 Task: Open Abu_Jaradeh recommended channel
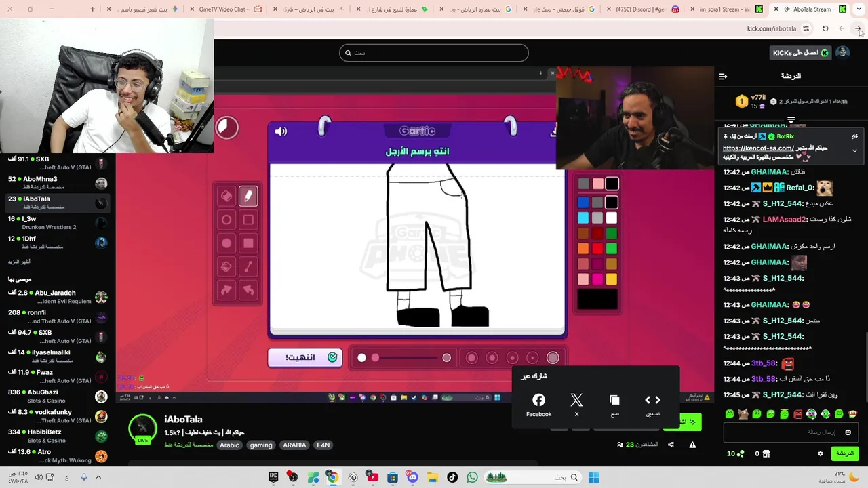58,297
